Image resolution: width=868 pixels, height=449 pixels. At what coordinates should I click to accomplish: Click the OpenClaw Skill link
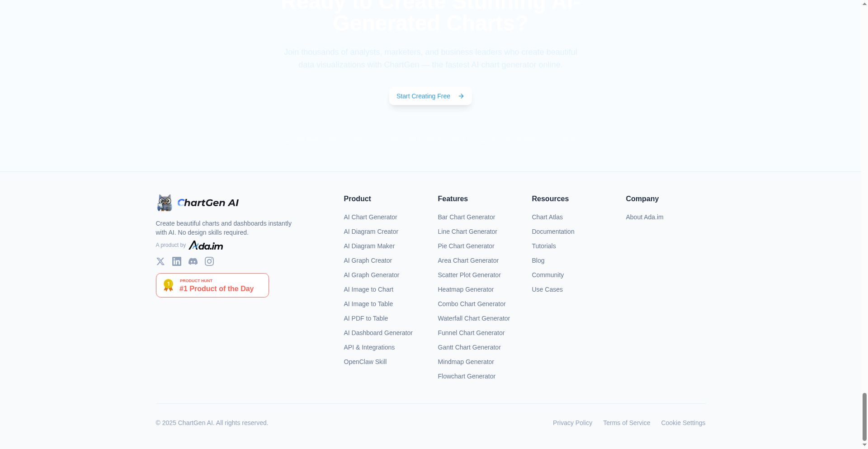(x=365, y=362)
